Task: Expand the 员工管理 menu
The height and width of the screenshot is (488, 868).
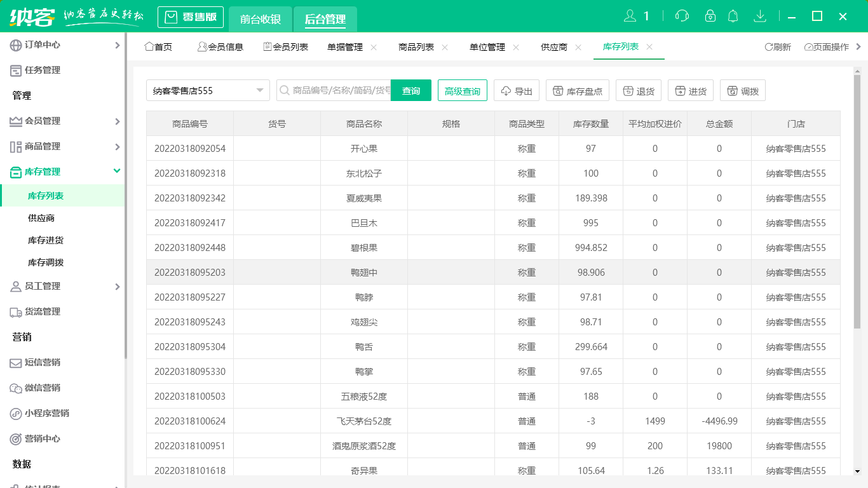Action: pos(117,287)
